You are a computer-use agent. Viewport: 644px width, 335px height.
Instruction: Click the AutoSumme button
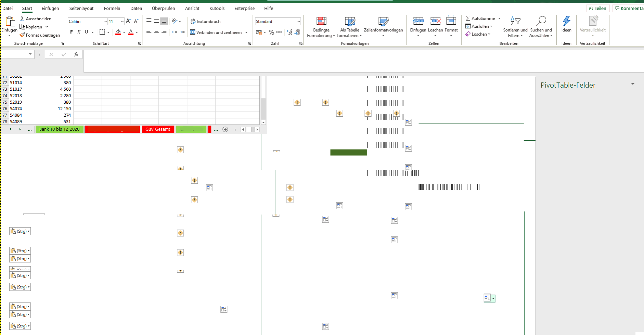480,18
